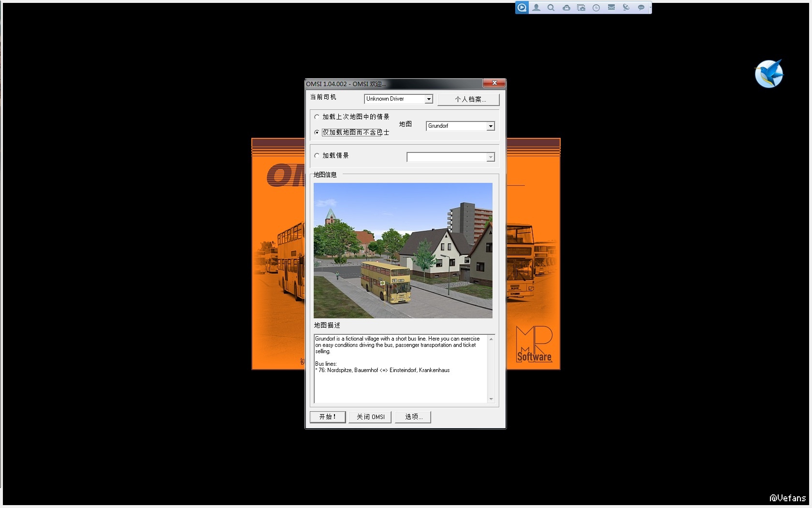Click the chat bubble icon in toolbar
The image size is (812, 508).
tap(641, 8)
